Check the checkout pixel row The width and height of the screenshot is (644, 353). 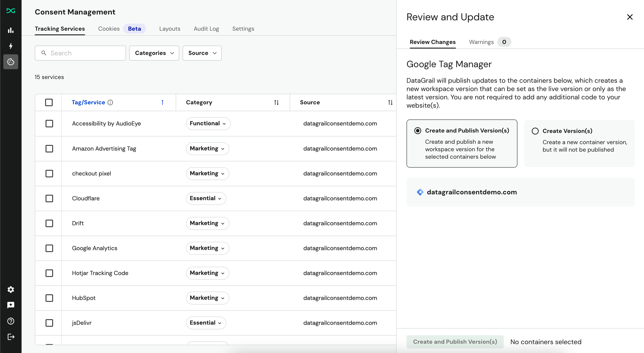49,173
